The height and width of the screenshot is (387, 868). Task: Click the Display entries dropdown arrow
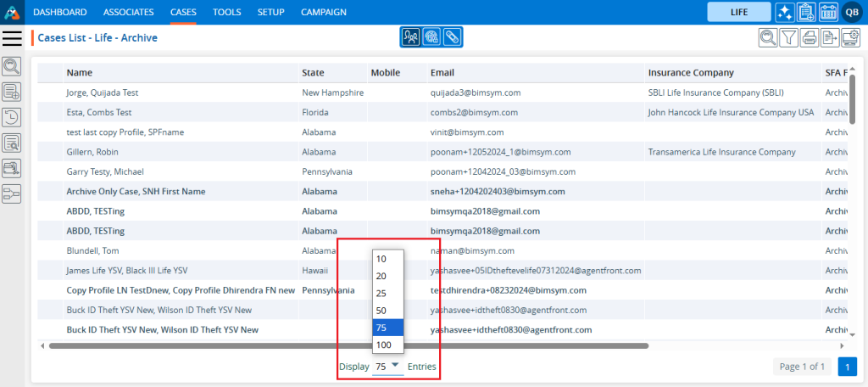(x=395, y=366)
